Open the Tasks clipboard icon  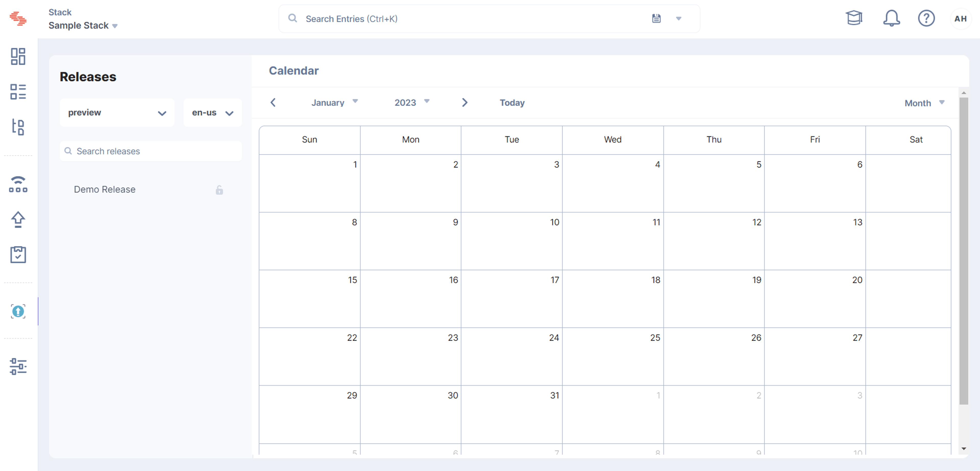point(18,254)
